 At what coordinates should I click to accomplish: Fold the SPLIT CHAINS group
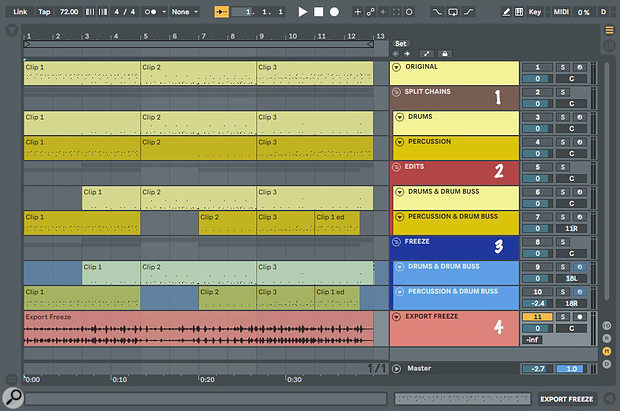[x=396, y=92]
